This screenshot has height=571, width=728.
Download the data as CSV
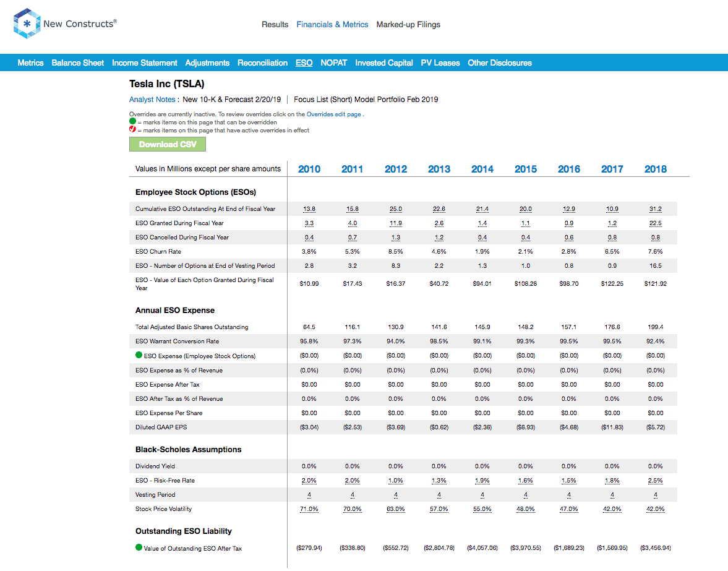click(168, 144)
